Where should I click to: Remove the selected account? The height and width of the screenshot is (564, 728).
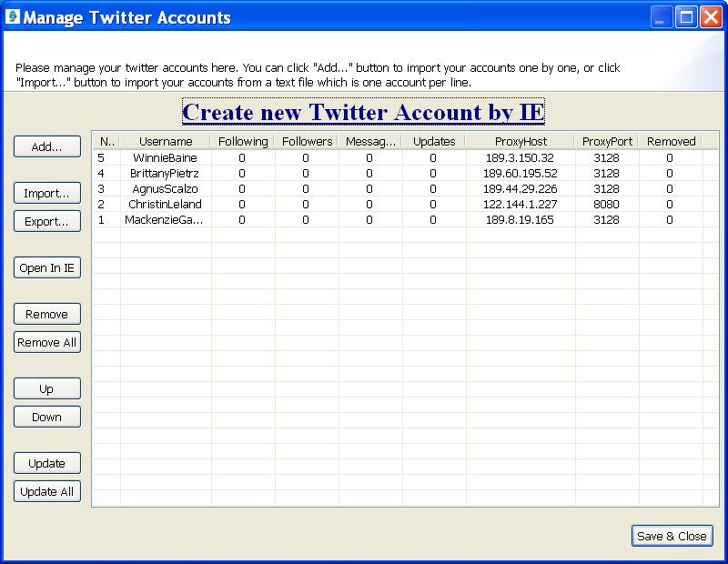point(47,314)
